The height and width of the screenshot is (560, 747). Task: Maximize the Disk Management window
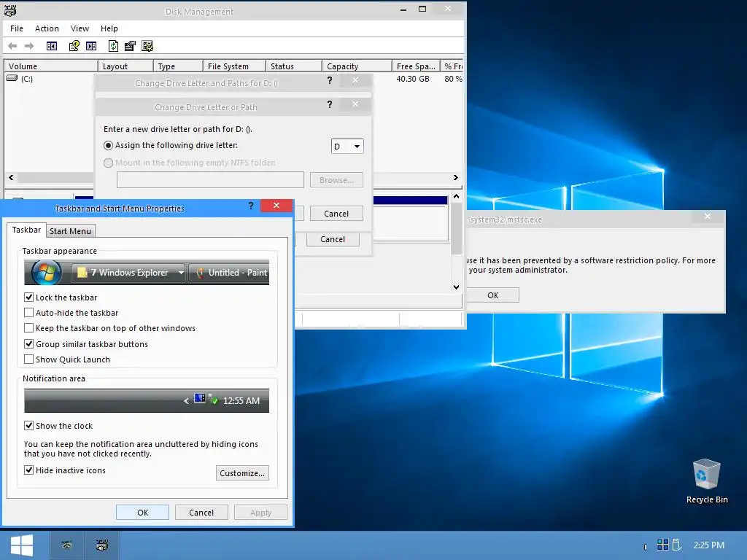(x=422, y=9)
